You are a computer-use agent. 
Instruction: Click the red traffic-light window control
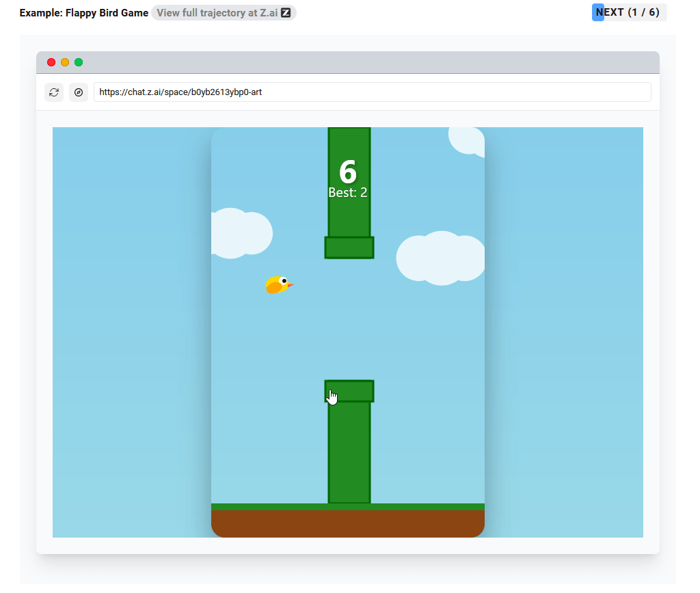(51, 62)
